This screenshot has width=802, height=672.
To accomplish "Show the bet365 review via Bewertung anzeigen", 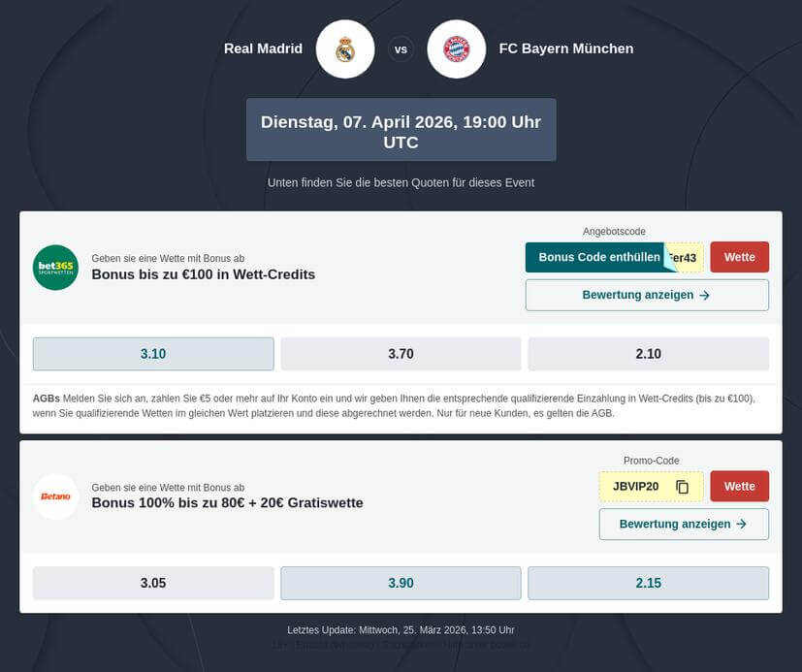I will tap(647, 295).
